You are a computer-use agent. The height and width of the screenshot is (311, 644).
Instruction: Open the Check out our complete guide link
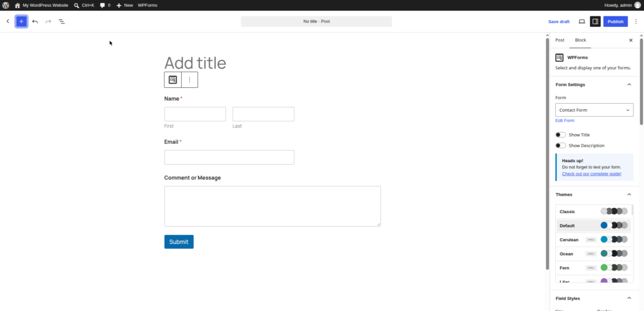(x=591, y=173)
